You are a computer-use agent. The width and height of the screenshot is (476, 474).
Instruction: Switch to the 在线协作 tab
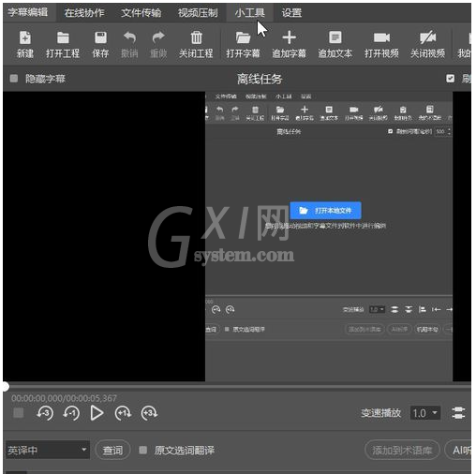coord(84,12)
